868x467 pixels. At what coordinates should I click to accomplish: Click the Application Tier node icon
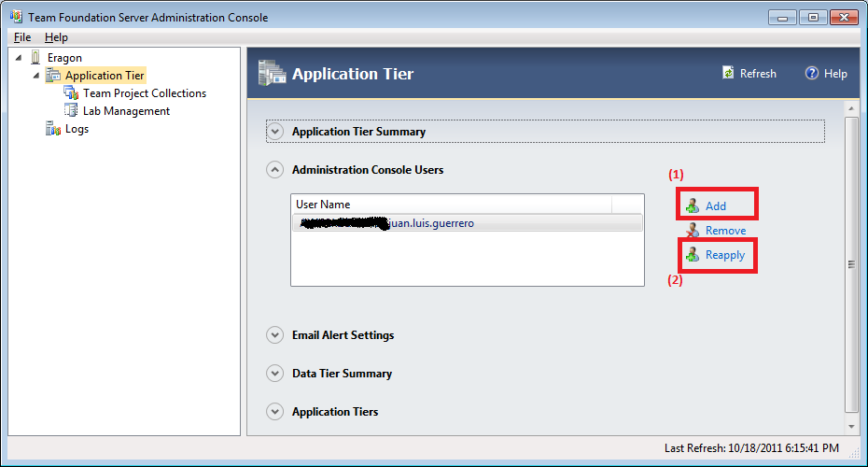pyautogui.click(x=53, y=75)
